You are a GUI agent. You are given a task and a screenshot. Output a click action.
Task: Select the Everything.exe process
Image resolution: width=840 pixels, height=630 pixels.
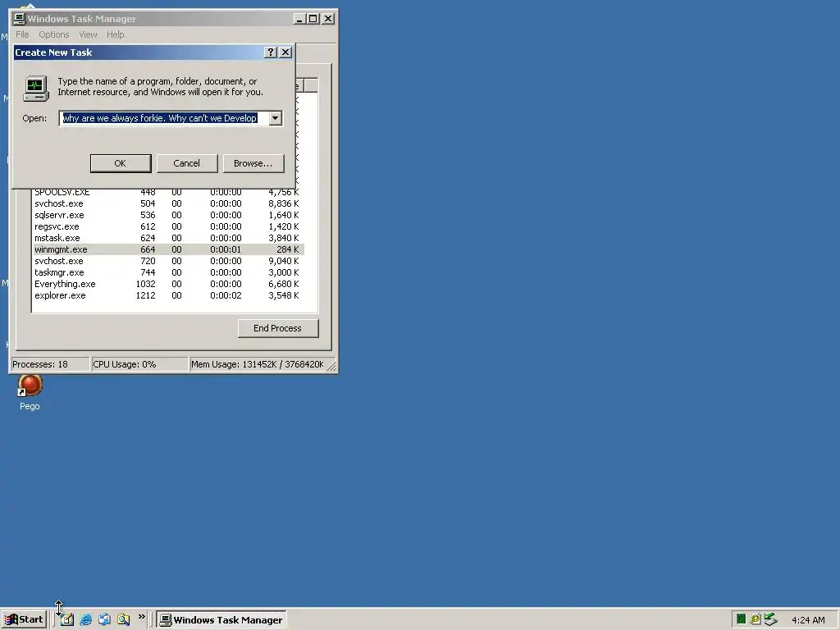tap(168, 284)
